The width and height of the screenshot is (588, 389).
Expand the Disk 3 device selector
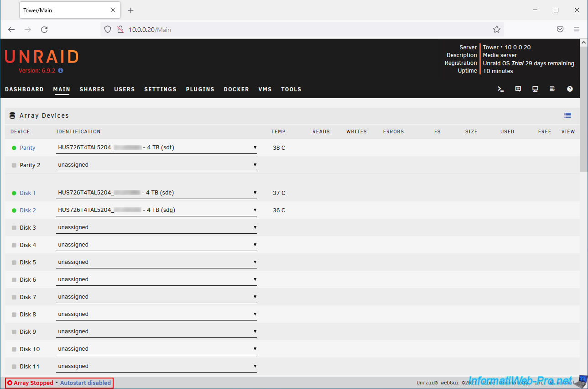coord(156,227)
